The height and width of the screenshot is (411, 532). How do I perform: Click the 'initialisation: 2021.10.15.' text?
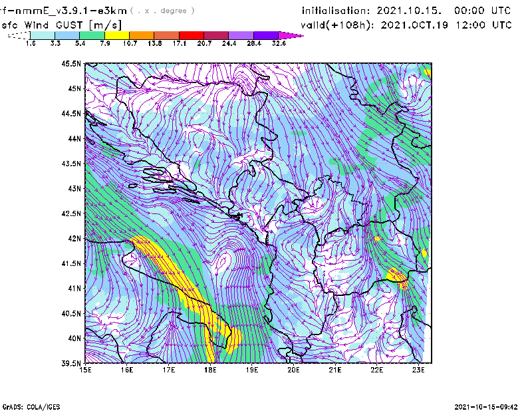pos(372,11)
